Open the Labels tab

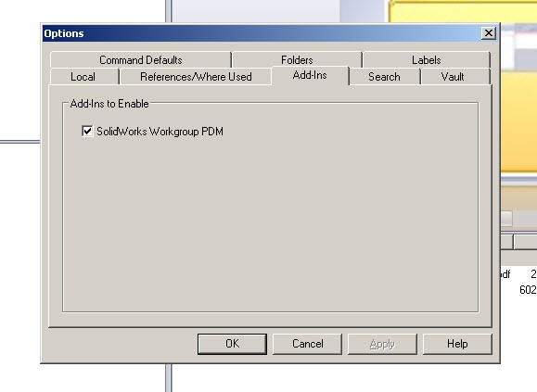pos(427,60)
